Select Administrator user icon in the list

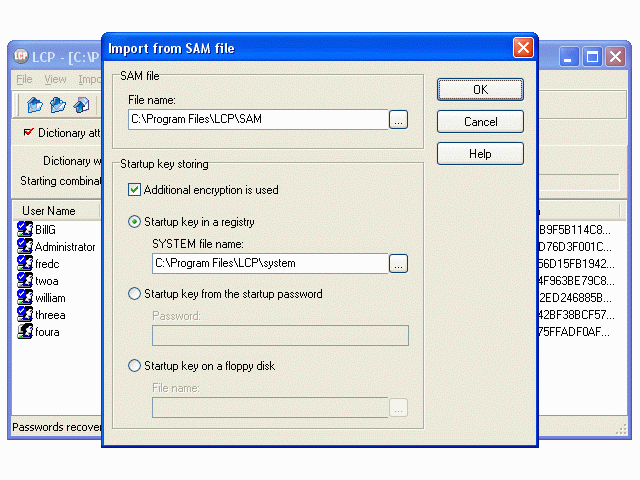[25, 246]
